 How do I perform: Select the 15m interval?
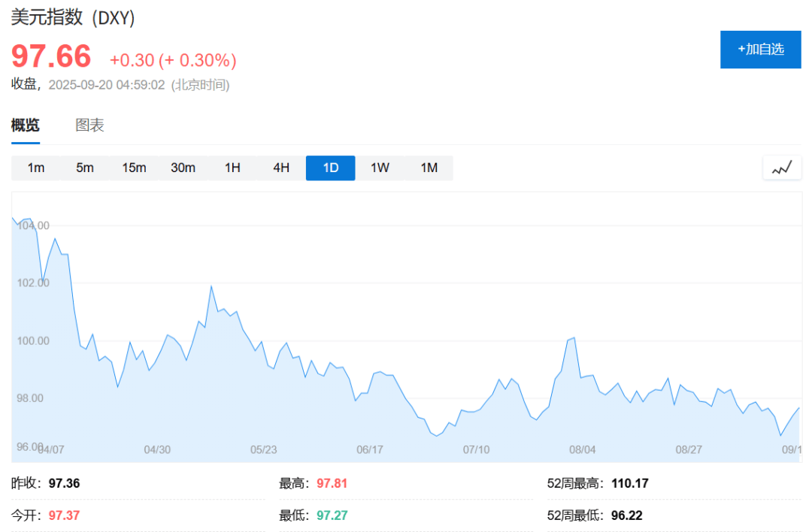134,168
